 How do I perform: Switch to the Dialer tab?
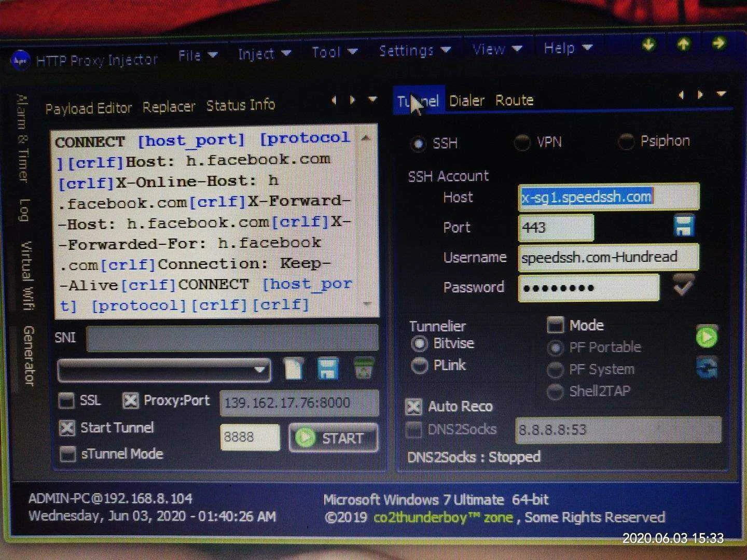(x=467, y=101)
